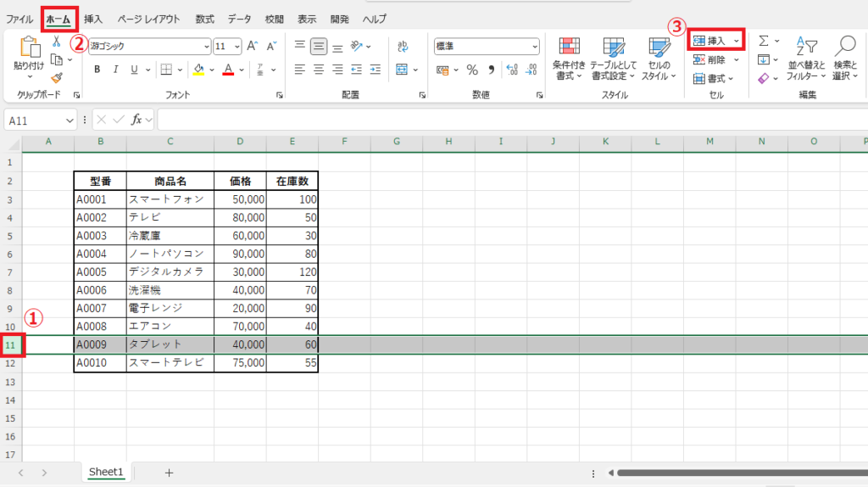Viewport: 868px width, 487px height.
Task: Click the text orientation icon
Action: tap(357, 46)
